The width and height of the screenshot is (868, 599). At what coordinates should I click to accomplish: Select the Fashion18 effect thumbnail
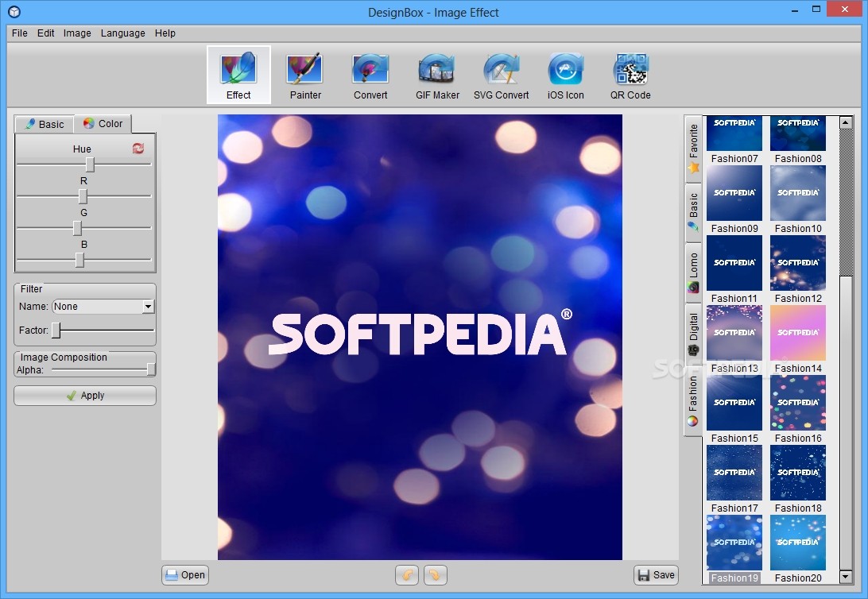click(x=798, y=473)
